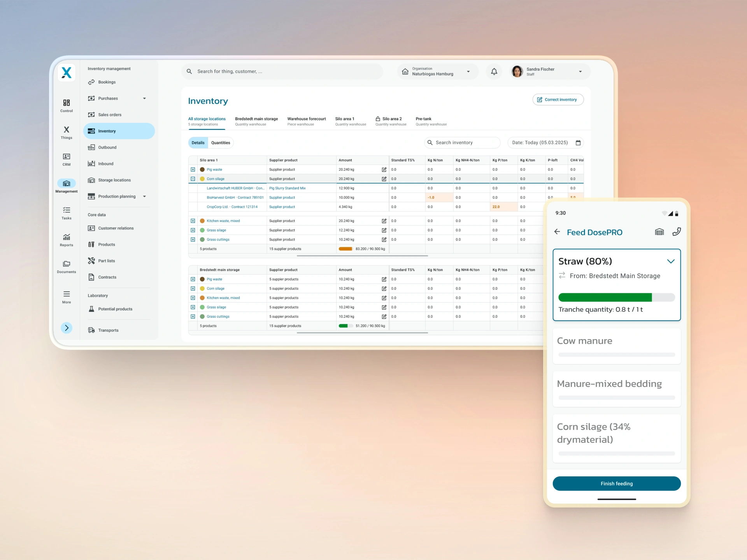Open the date picker calendar icon
The image size is (747, 560).
pos(578,143)
